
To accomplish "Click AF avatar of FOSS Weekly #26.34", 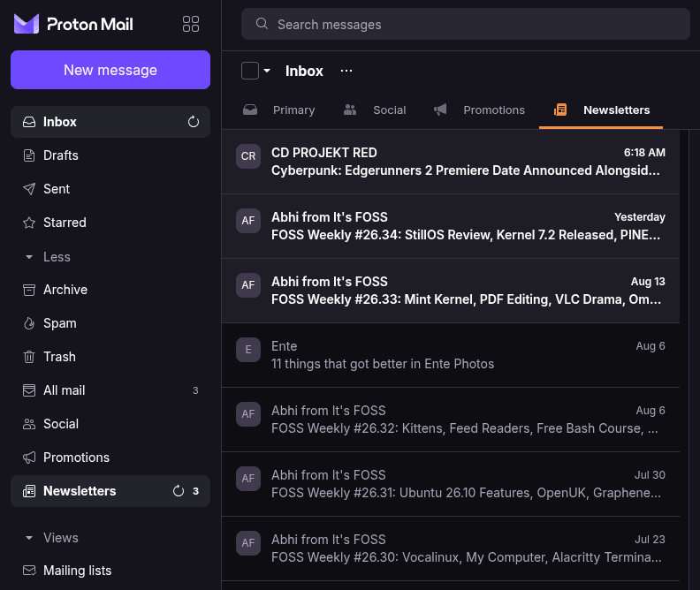I will (248, 221).
